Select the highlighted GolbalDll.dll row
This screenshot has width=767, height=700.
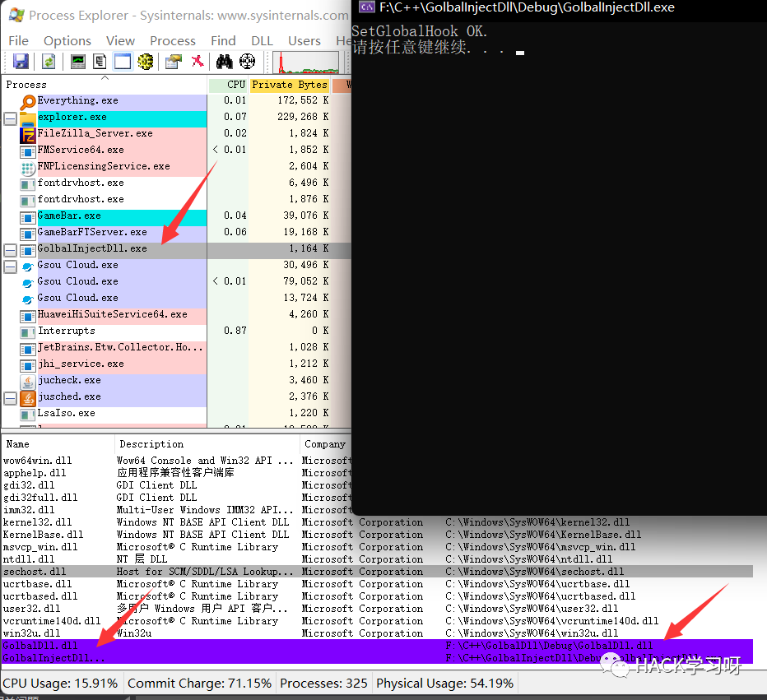point(377,645)
